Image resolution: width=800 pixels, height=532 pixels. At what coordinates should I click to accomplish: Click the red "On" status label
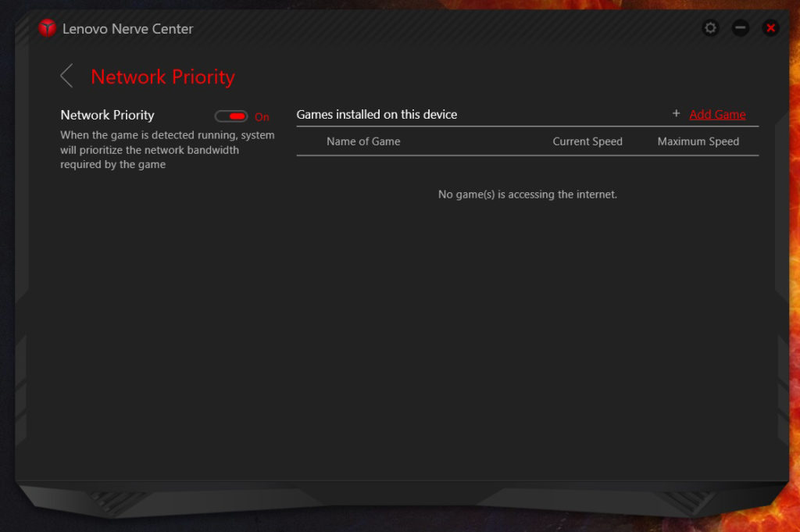tap(262, 117)
